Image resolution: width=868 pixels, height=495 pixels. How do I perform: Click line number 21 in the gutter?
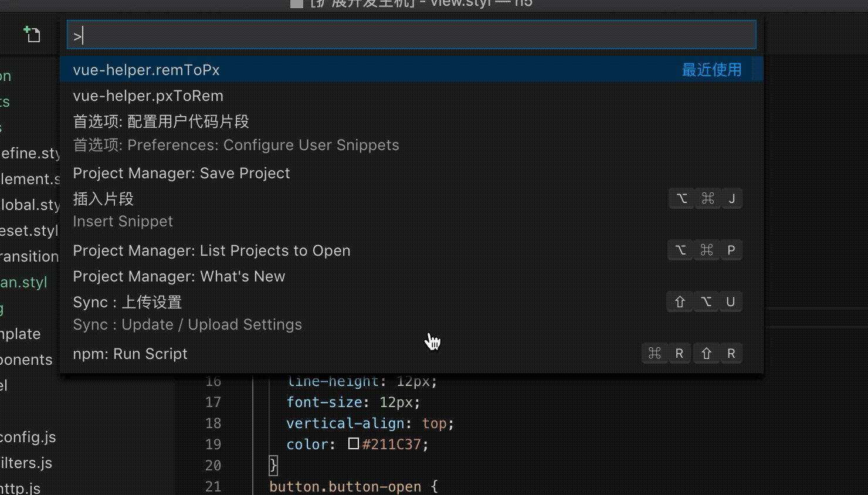pos(213,486)
